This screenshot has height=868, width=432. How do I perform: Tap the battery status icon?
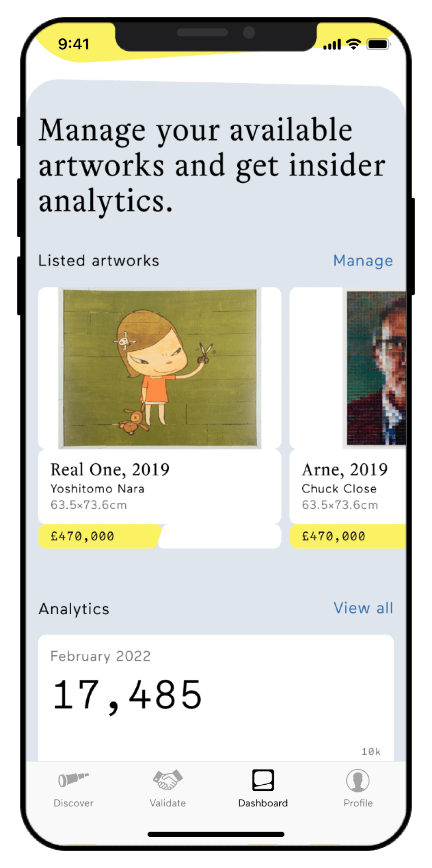click(x=378, y=44)
